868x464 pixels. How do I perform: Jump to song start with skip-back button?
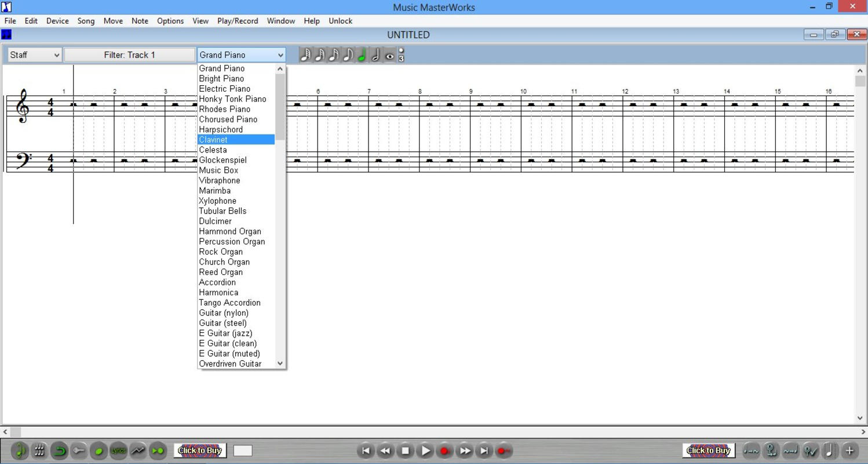[366, 451]
